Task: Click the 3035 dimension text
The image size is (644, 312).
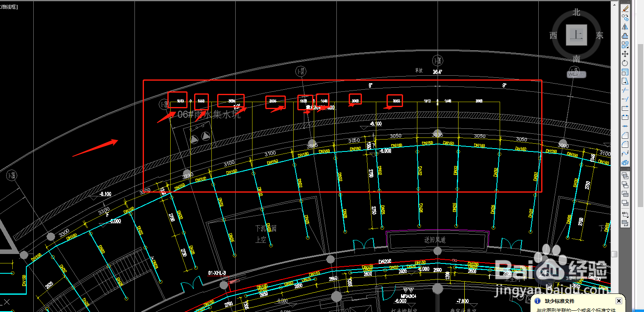Action: (x=438, y=135)
